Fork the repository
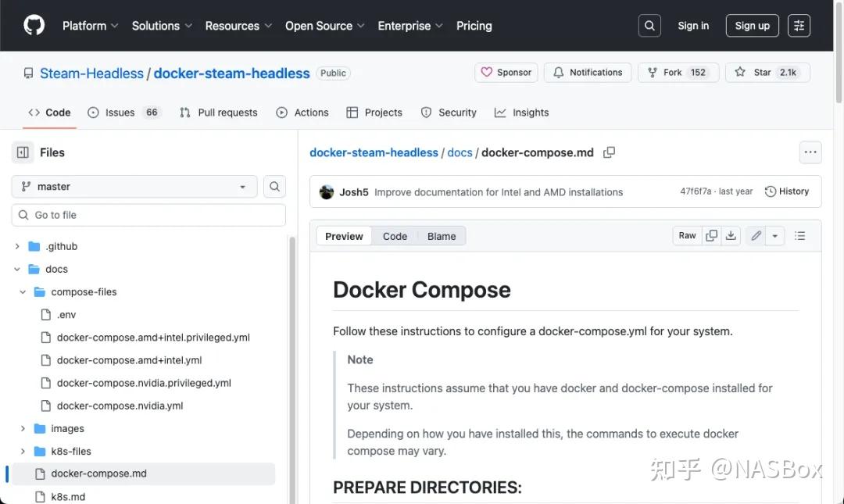The image size is (844, 504). tap(678, 72)
